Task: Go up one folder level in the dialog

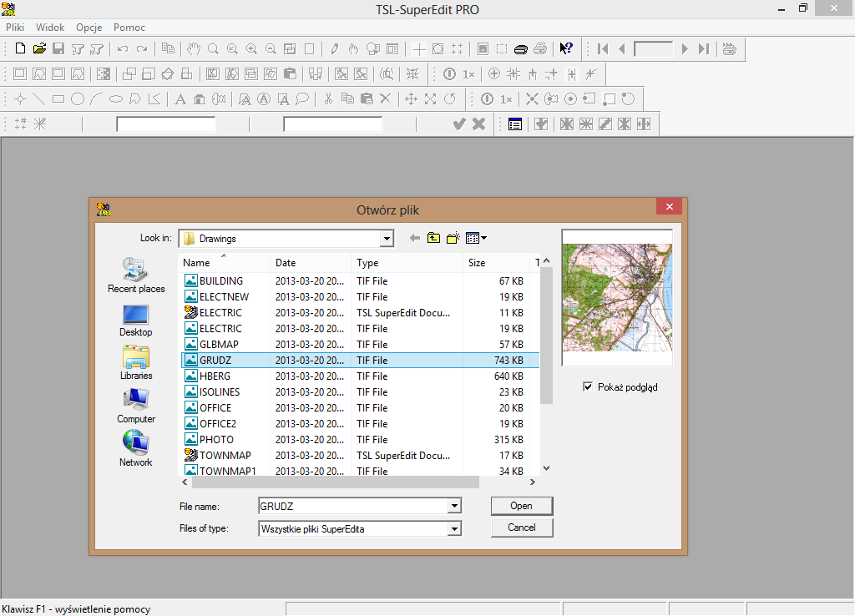Action: click(433, 238)
